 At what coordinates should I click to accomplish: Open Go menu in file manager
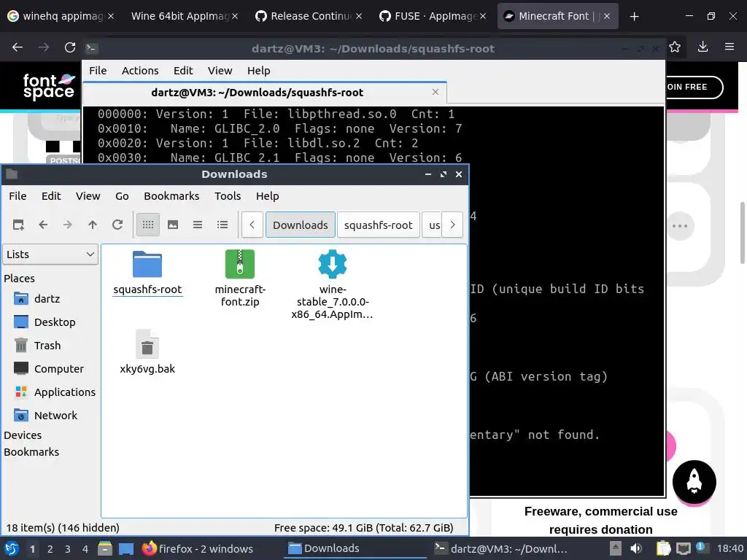pyautogui.click(x=122, y=196)
